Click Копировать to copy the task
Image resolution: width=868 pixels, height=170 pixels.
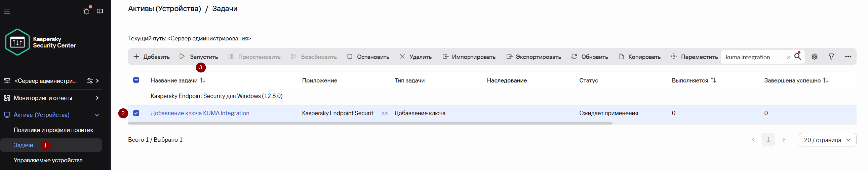coord(639,57)
